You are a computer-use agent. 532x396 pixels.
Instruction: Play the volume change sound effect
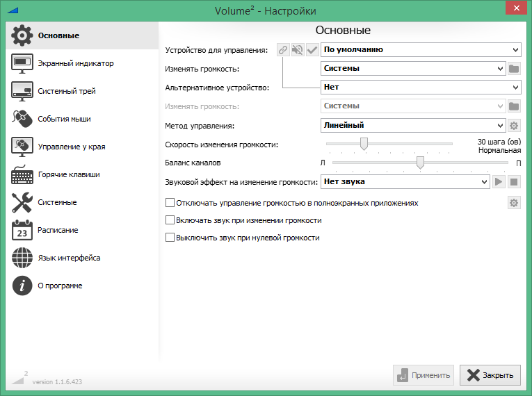point(499,182)
